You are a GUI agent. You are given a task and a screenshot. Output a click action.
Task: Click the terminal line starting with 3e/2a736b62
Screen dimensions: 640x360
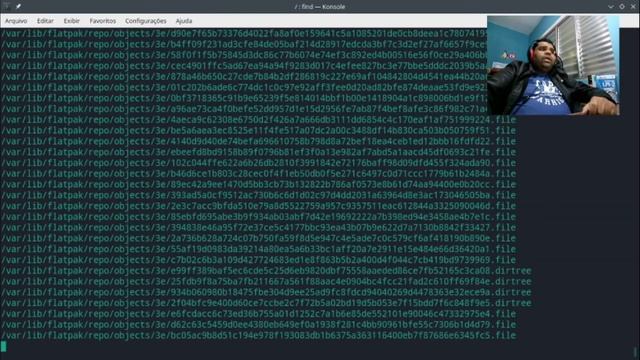coord(258,238)
